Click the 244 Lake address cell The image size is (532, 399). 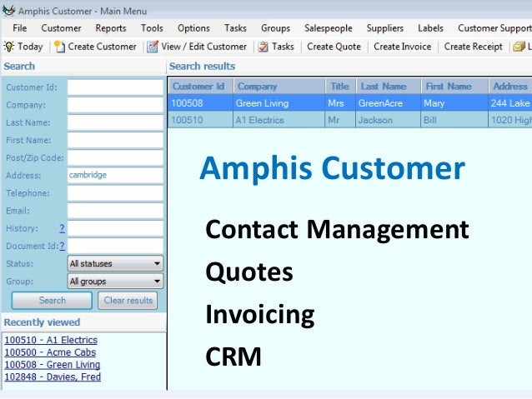(510, 103)
